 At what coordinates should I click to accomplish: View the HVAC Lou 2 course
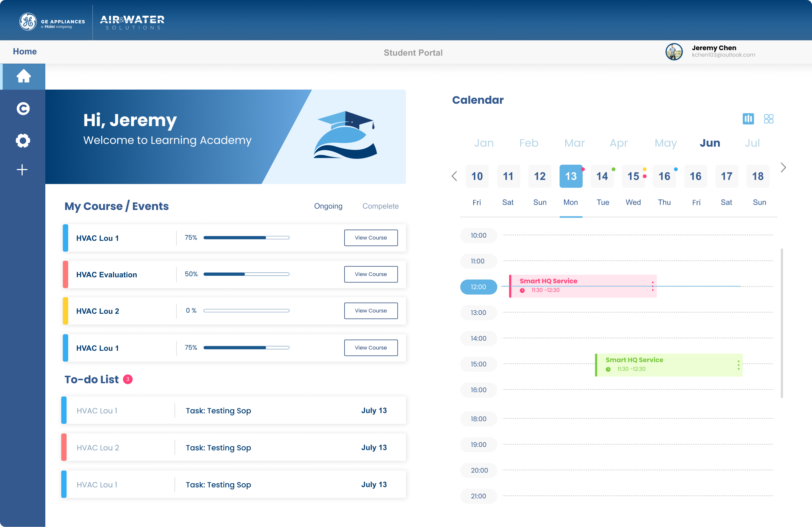point(371,310)
